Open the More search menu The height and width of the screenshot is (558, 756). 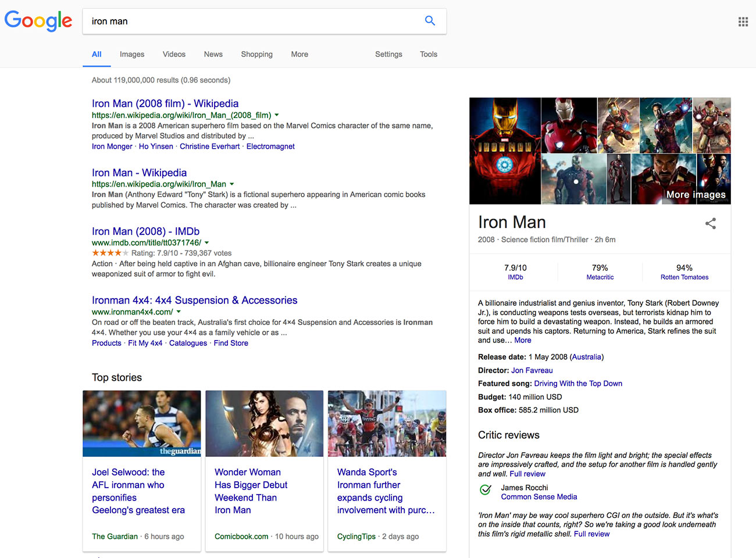tap(299, 54)
